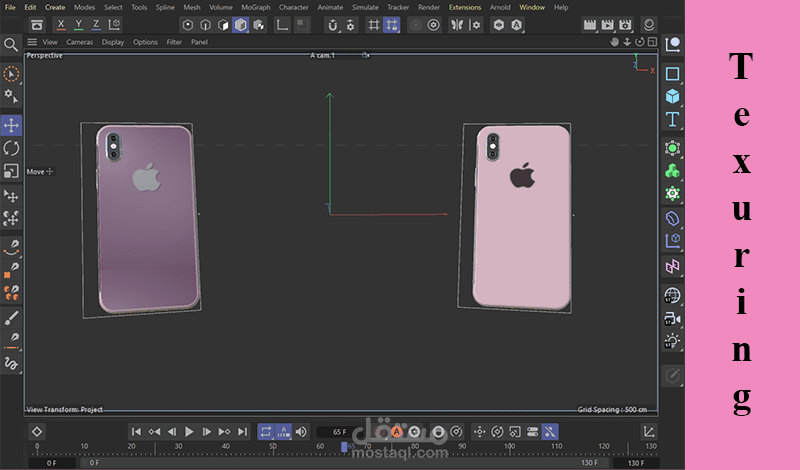This screenshot has height=470, width=800.
Task: Go to the end of the timeline
Action: point(242,432)
